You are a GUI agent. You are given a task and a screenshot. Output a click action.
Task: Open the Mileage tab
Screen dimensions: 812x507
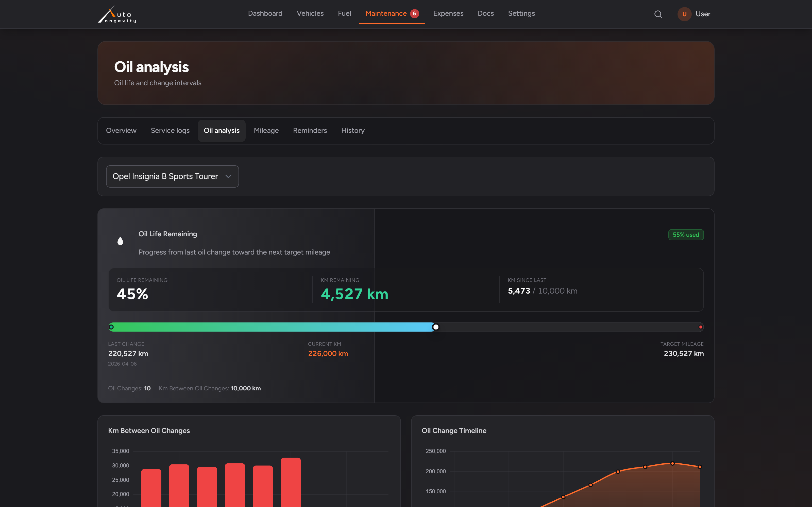[266, 131]
